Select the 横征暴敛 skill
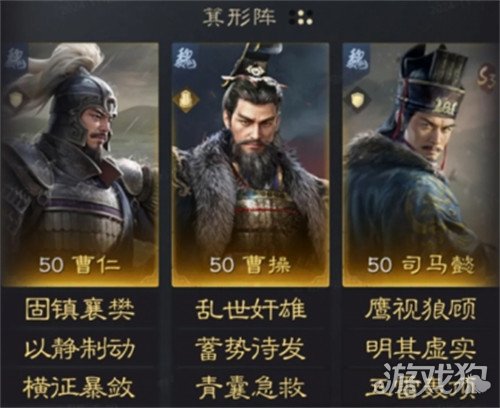 (79, 387)
